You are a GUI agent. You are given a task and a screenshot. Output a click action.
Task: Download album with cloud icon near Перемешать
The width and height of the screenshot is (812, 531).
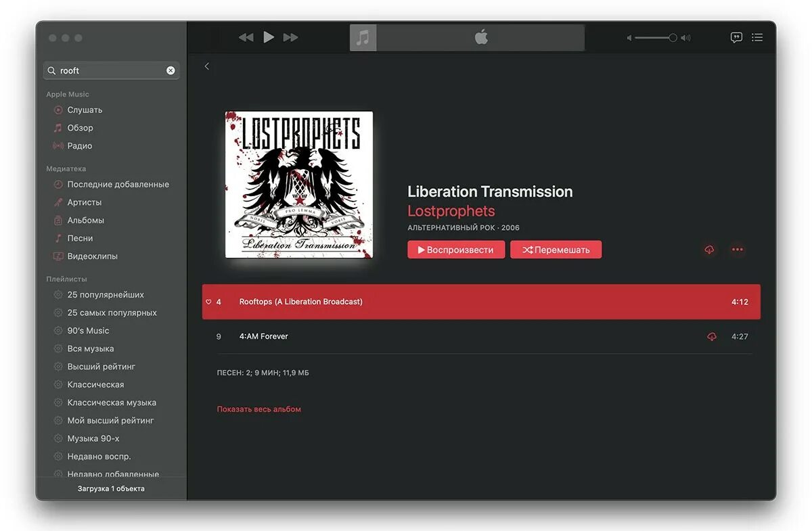point(709,250)
